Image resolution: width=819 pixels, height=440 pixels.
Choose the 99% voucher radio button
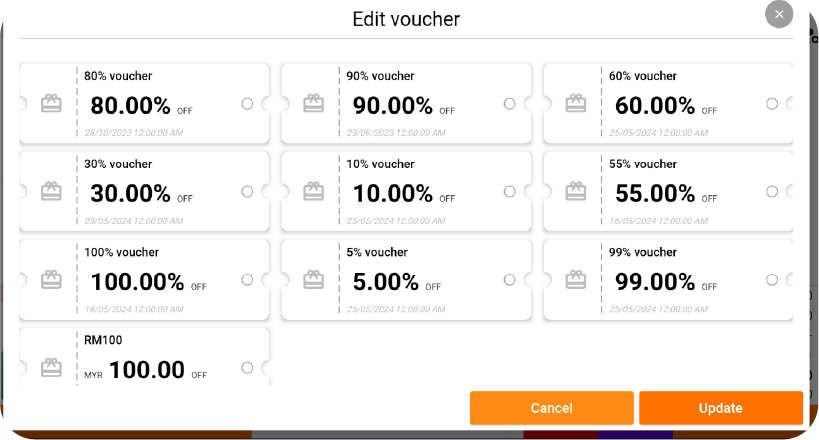[771, 280]
